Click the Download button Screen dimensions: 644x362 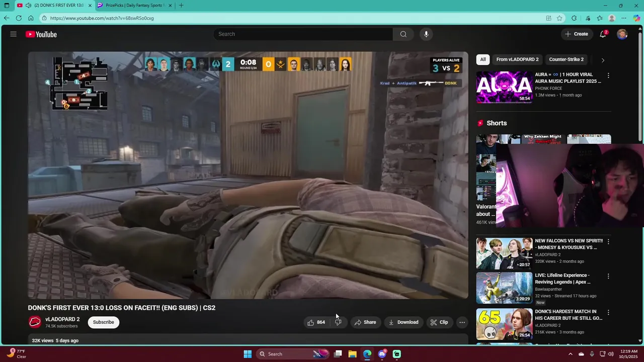[x=404, y=322]
